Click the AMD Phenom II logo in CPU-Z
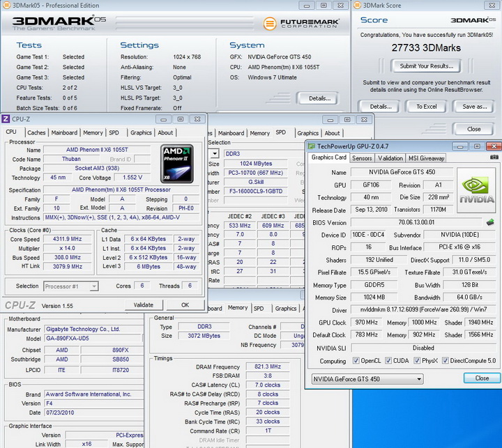The width and height of the screenshot is (502, 448). coord(176,162)
